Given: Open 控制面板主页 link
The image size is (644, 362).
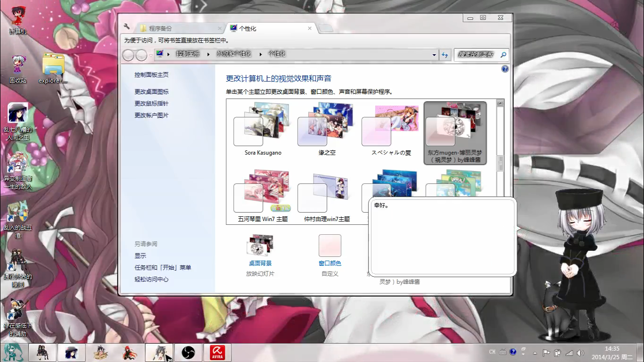Looking at the screenshot, I should tap(151, 75).
